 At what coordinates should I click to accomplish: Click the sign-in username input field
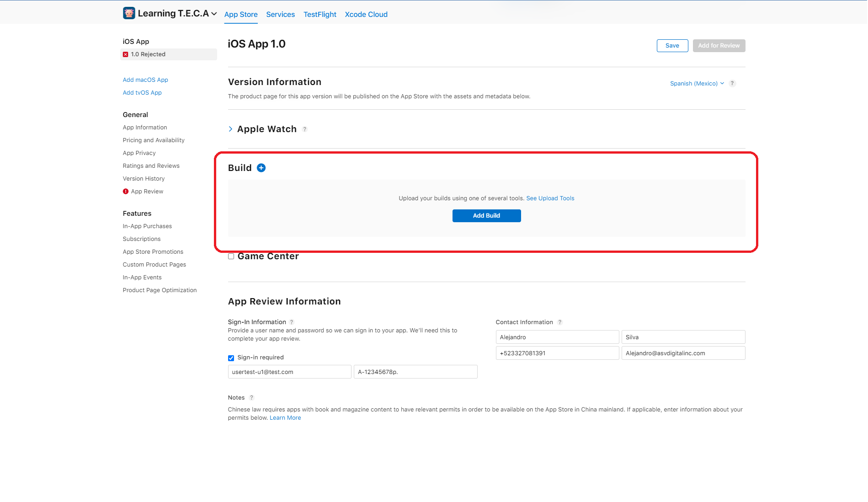[289, 372]
